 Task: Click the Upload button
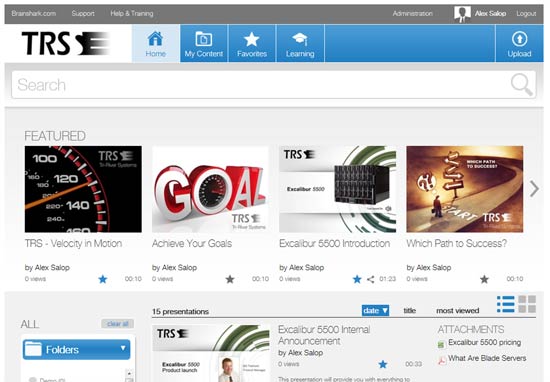pos(519,43)
